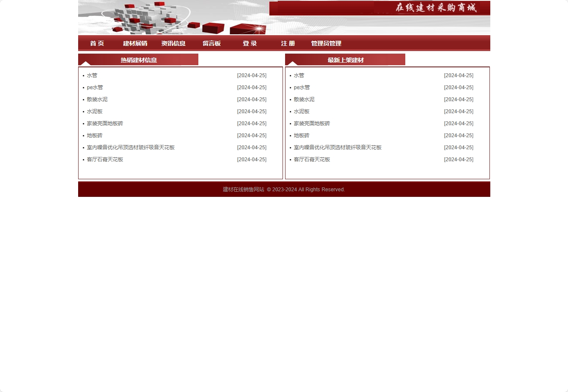Click the 热销建材信息 section header

pos(138,60)
